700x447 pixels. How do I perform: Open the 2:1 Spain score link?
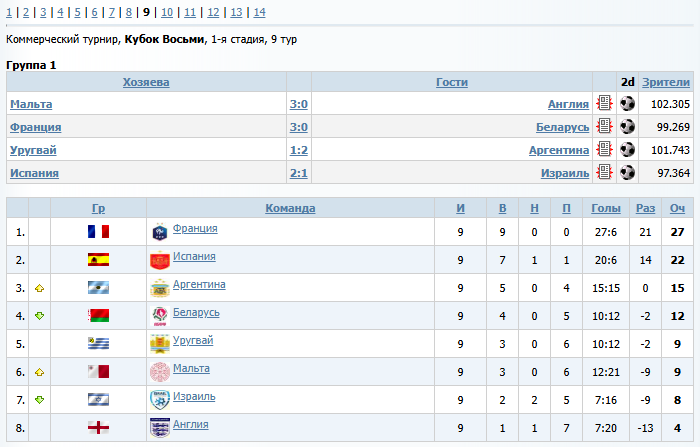298,173
